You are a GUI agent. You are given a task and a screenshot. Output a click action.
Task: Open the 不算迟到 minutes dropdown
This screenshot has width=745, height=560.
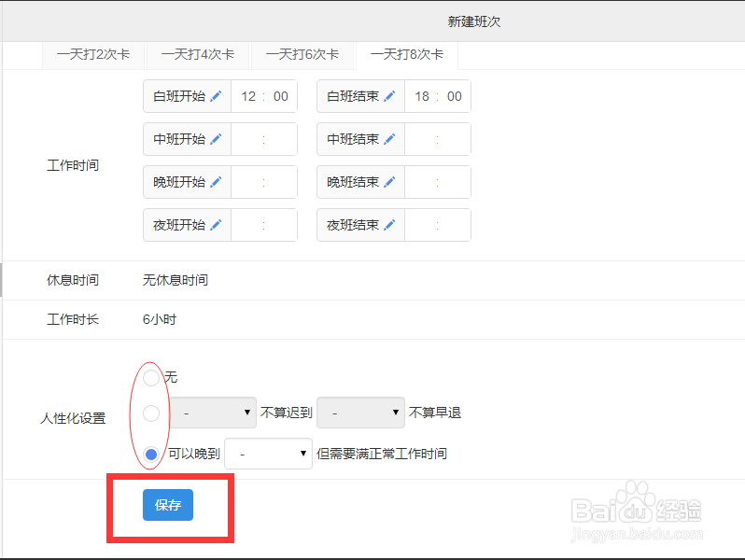pos(214,413)
